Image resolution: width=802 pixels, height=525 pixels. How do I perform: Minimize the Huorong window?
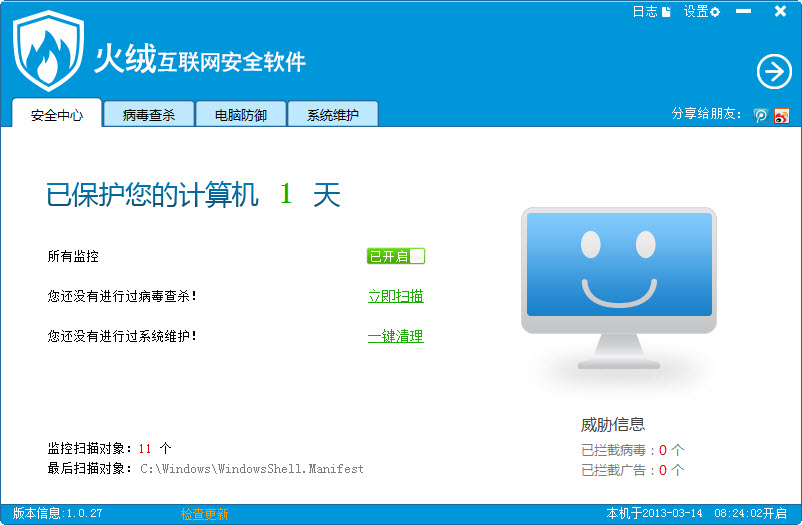(744, 11)
